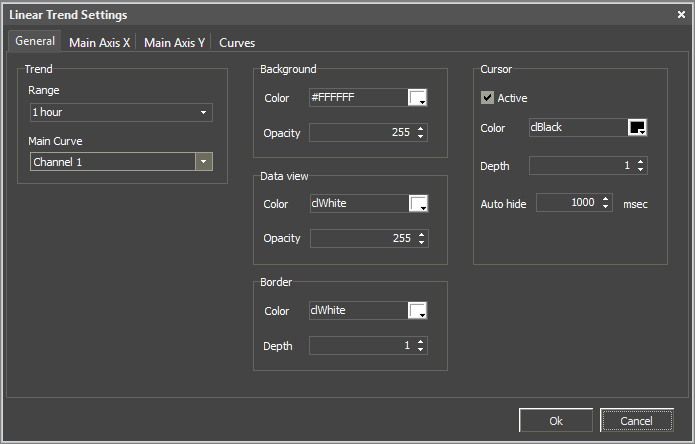Click the Border color text field

tap(358, 310)
